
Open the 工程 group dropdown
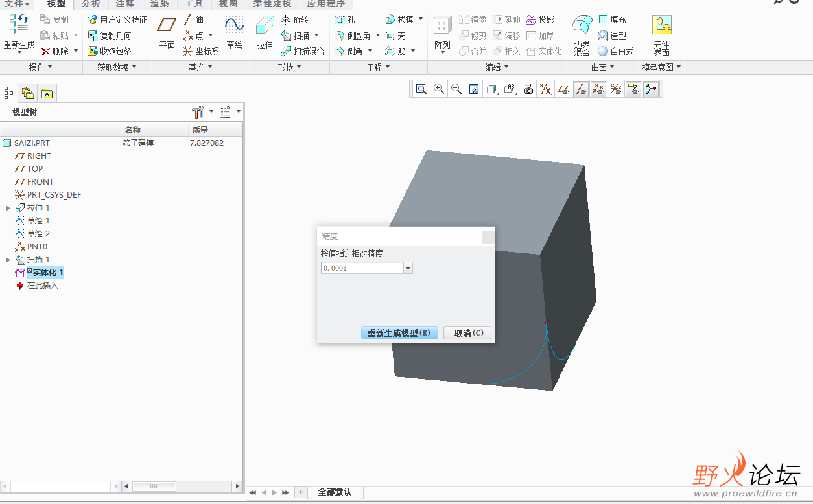(x=379, y=67)
